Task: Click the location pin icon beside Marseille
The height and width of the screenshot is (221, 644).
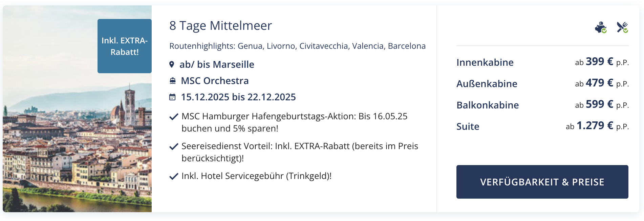Action: pos(172,64)
